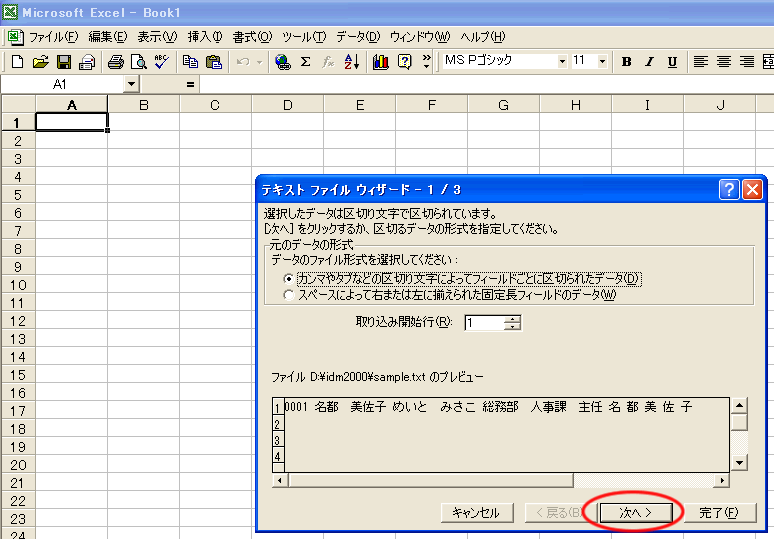
Task: Open the ファイル(F) menu
Action: tap(54, 37)
